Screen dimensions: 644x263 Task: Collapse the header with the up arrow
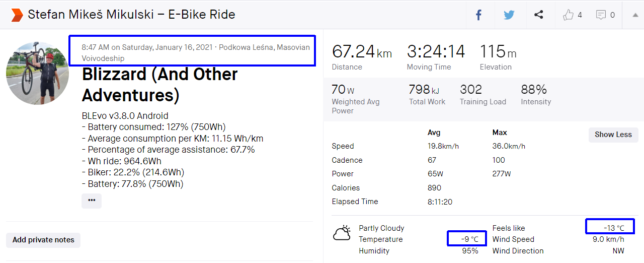[x=635, y=15]
